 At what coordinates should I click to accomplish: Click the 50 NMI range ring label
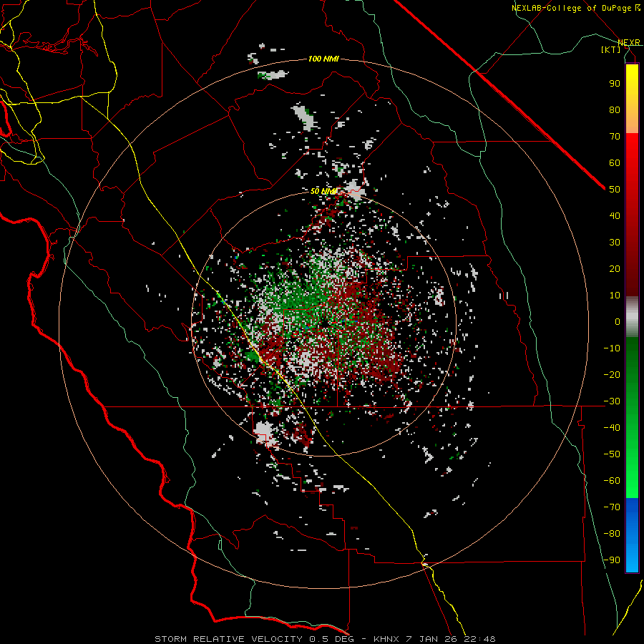tap(323, 191)
